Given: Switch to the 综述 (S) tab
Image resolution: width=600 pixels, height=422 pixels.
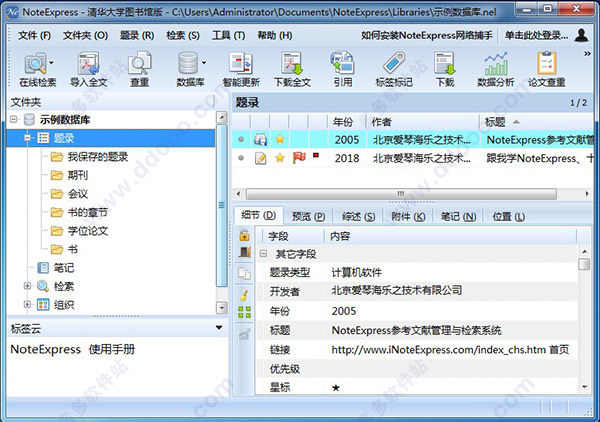Looking at the screenshot, I should 359,217.
